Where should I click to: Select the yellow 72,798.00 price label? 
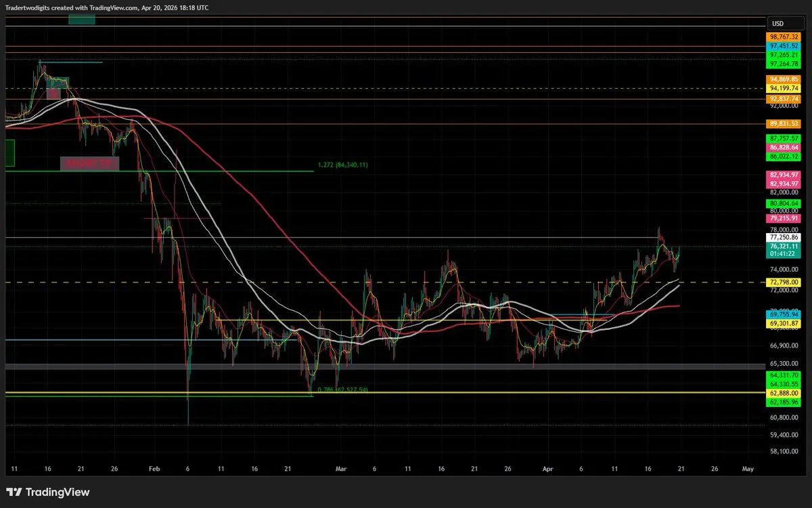784,282
